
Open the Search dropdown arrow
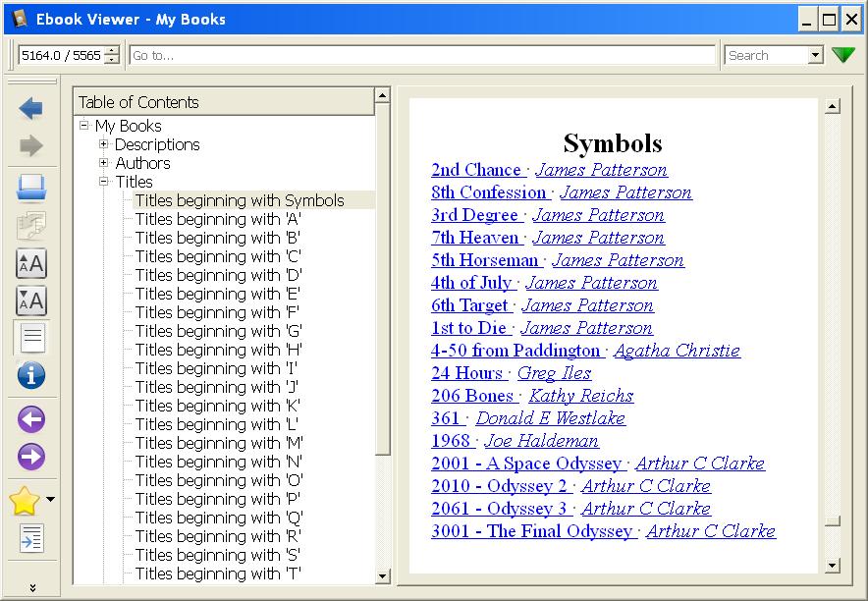point(815,55)
